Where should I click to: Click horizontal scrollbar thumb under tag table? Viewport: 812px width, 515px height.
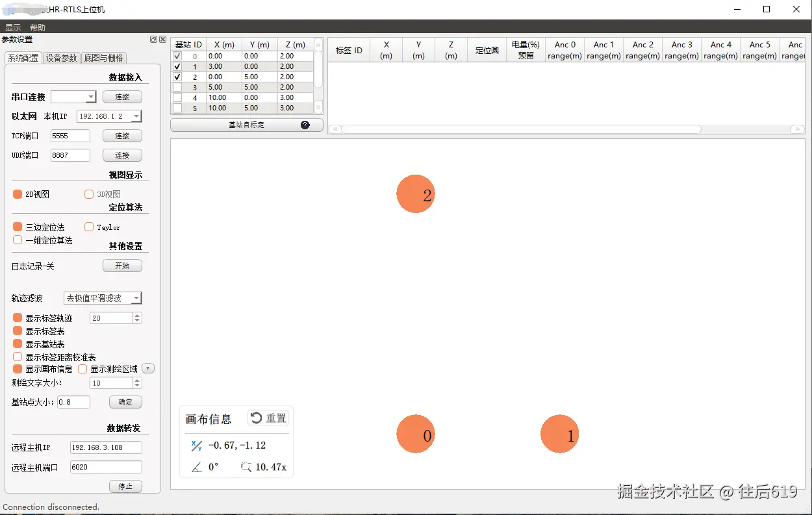[522, 129]
